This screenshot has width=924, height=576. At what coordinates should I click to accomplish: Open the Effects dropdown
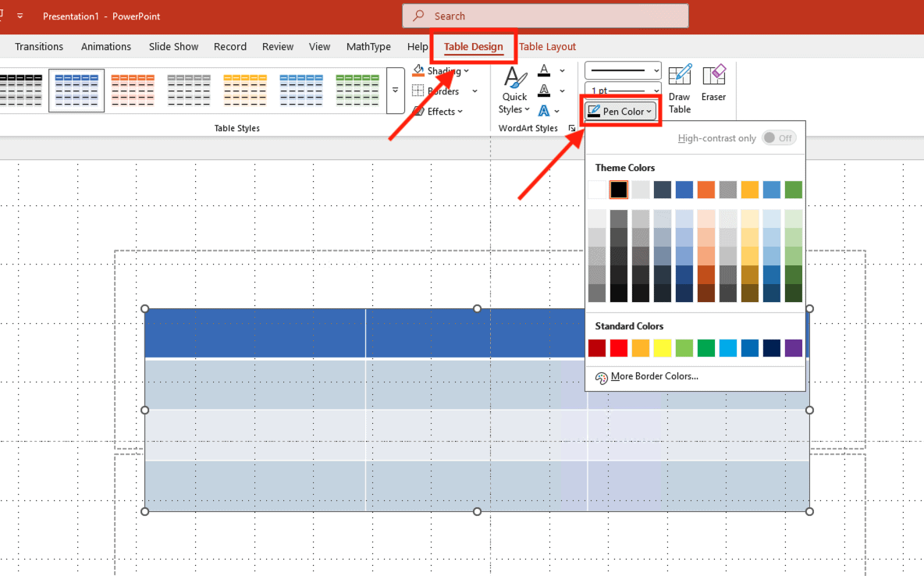(x=438, y=112)
